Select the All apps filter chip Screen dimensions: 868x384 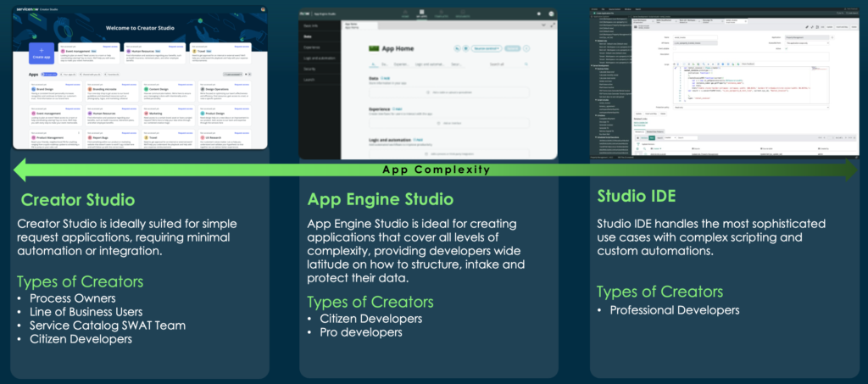click(x=51, y=75)
